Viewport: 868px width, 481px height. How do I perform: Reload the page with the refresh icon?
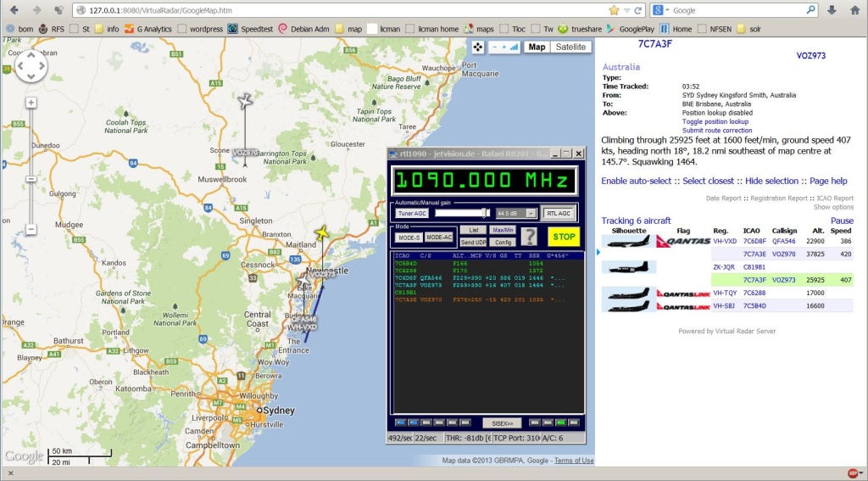click(x=637, y=10)
